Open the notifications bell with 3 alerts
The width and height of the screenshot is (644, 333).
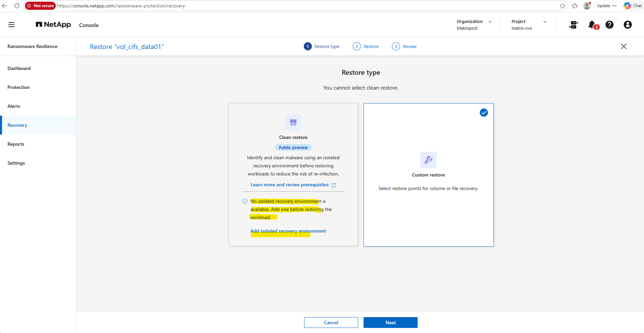(593, 25)
